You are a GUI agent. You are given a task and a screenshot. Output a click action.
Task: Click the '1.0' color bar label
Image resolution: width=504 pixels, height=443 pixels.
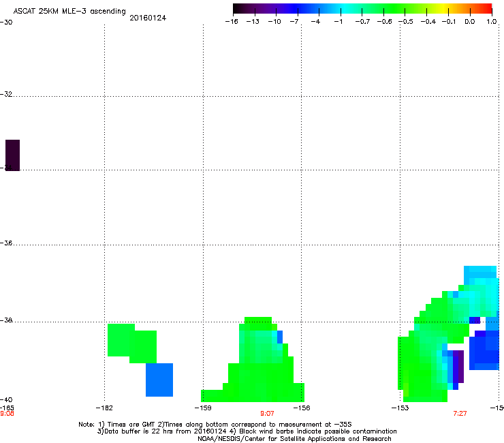[x=492, y=22]
